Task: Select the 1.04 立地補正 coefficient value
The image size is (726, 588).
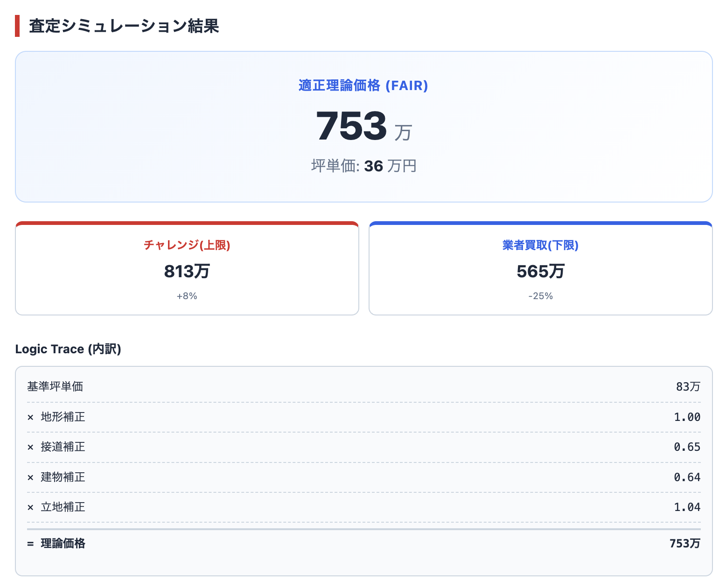Action: coord(687,507)
